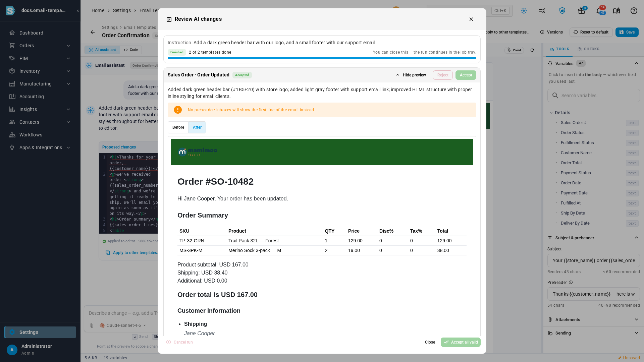The image size is (644, 362).
Task: Click the refresh preview icon
Action: click(532, 50)
